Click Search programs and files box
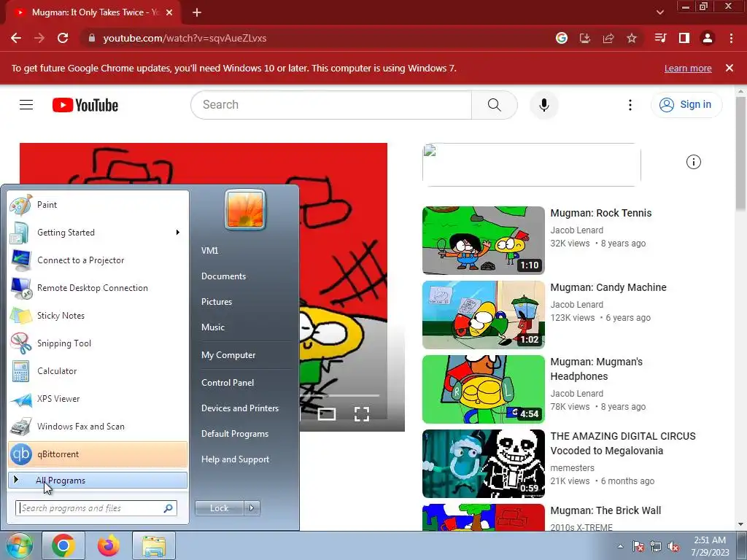This screenshot has width=747, height=560. 96,508
